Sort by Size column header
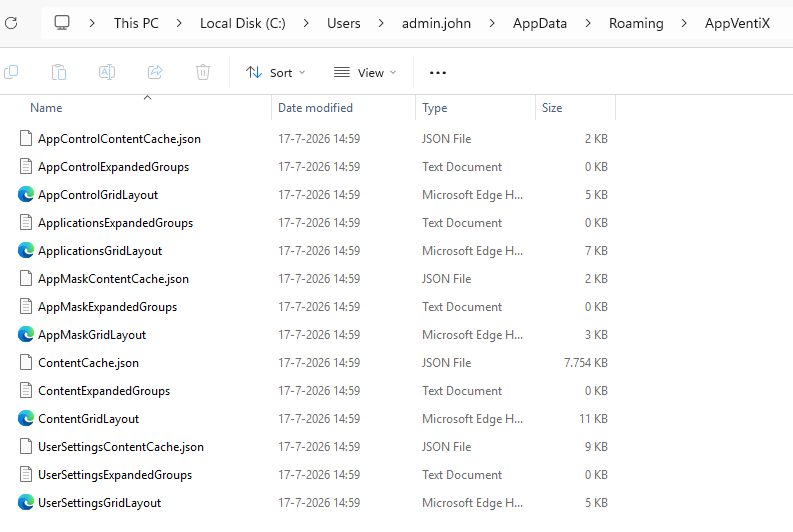Screen dimensions: 793x532 (x=552, y=108)
